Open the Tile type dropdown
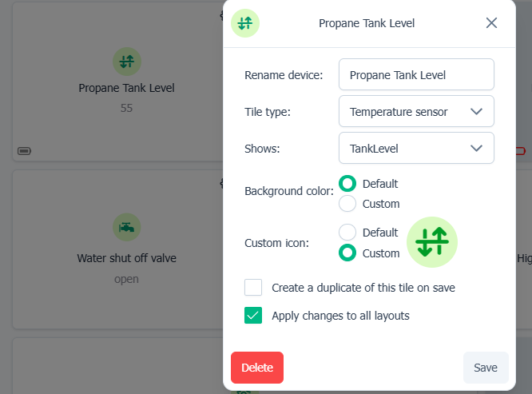The image size is (532, 394). point(416,112)
